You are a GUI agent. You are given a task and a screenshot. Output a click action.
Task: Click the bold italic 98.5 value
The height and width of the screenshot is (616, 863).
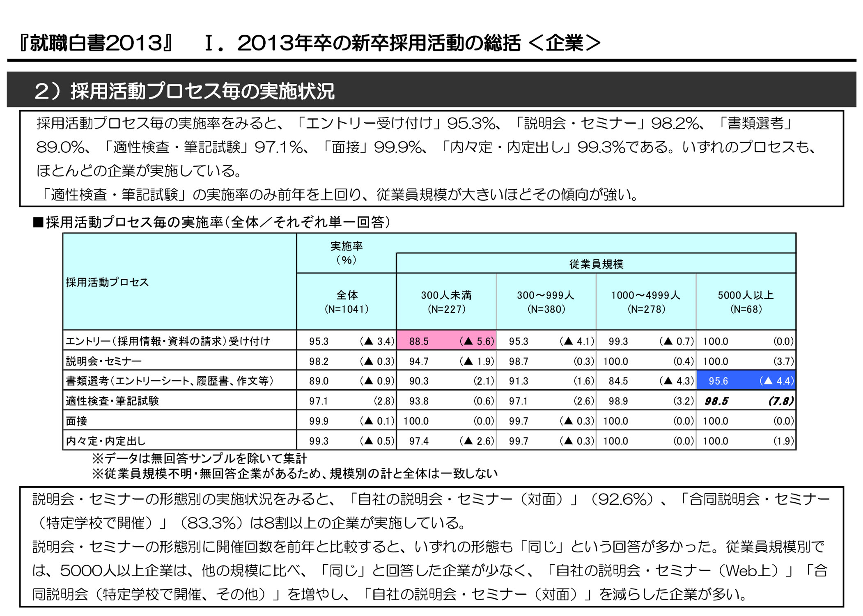click(x=716, y=401)
